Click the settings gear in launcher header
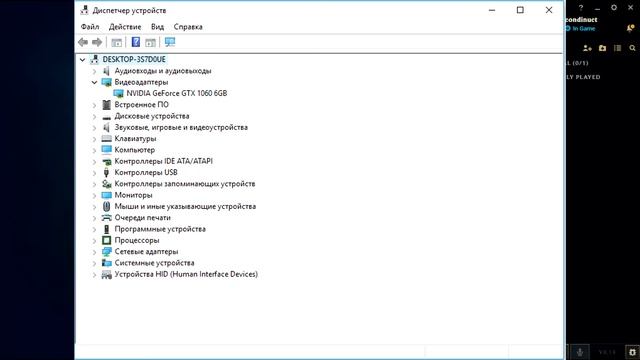Viewport: 640px width, 360px height. coord(614,7)
